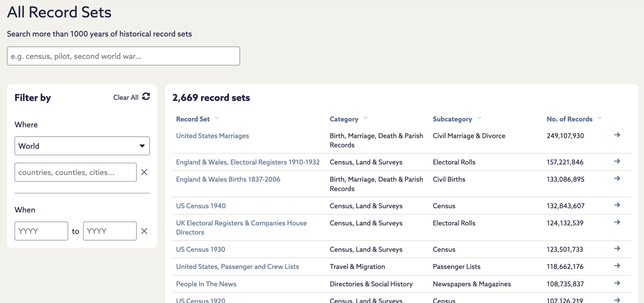
Task: Click arrow icon for US Census 1940
Action: 617,205
